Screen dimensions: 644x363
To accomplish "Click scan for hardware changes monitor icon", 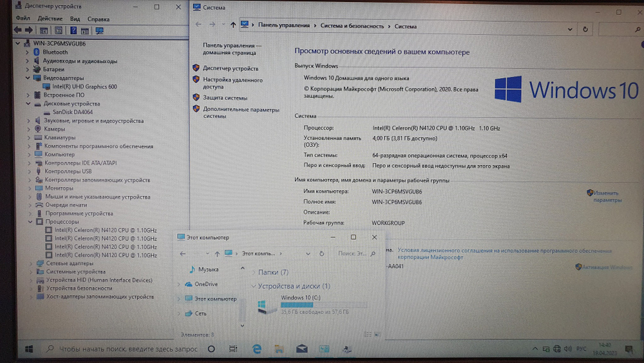I will pyautogui.click(x=99, y=30).
